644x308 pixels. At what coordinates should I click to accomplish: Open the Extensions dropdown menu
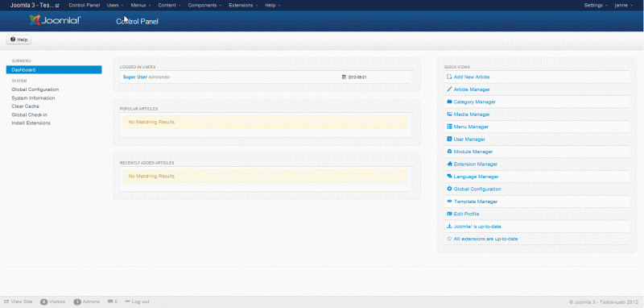coord(243,6)
